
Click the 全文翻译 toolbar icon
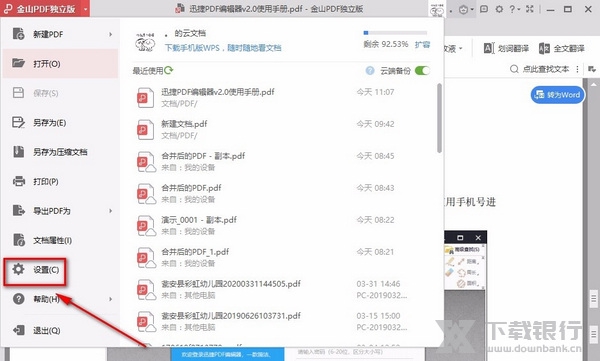coord(544,48)
